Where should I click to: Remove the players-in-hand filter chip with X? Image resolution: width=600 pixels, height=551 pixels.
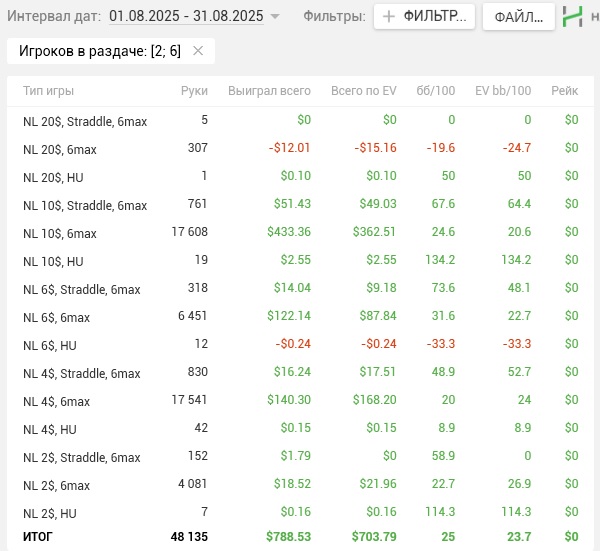pos(197,51)
